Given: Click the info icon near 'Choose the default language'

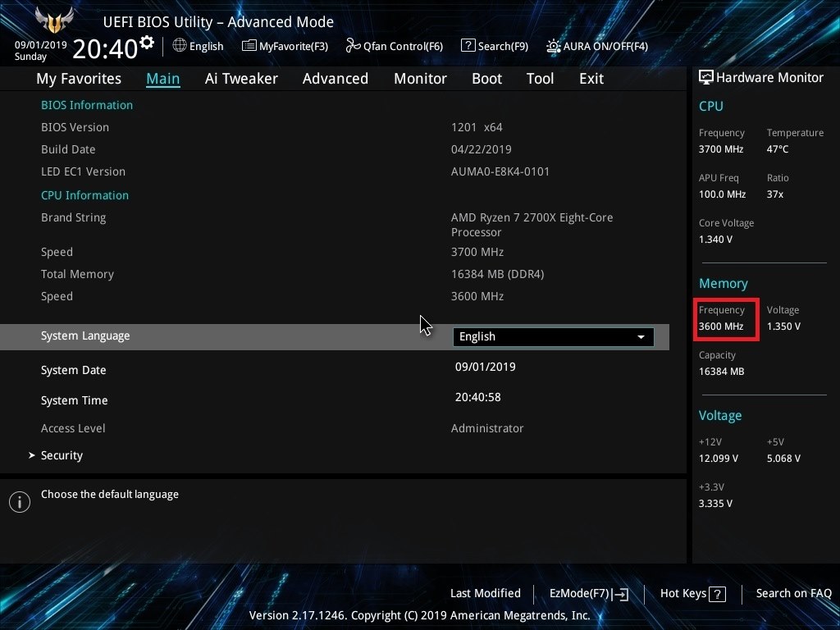Looking at the screenshot, I should point(19,501).
